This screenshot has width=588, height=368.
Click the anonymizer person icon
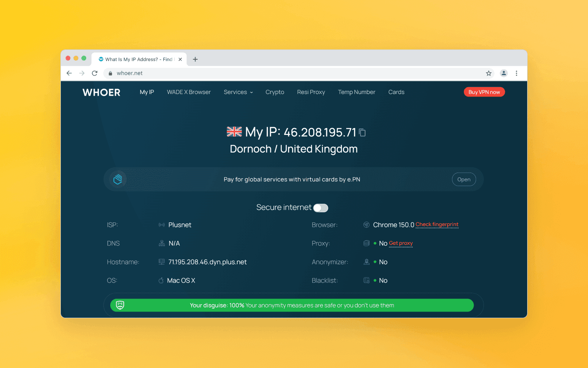coord(366,262)
